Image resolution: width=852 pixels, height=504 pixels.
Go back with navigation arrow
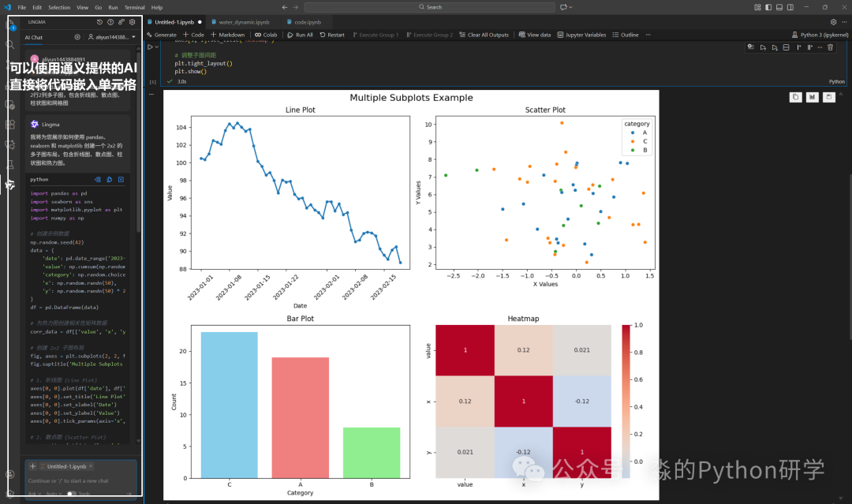(284, 7)
